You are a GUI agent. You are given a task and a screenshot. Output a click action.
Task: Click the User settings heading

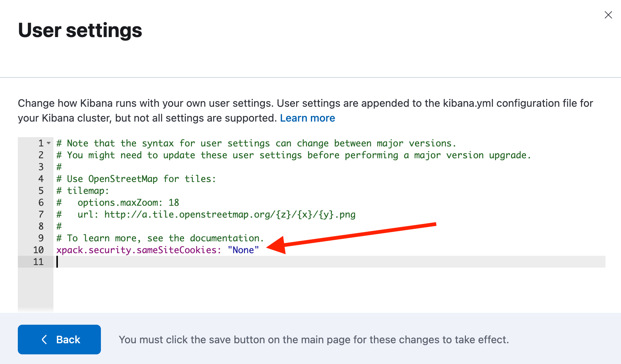80,30
